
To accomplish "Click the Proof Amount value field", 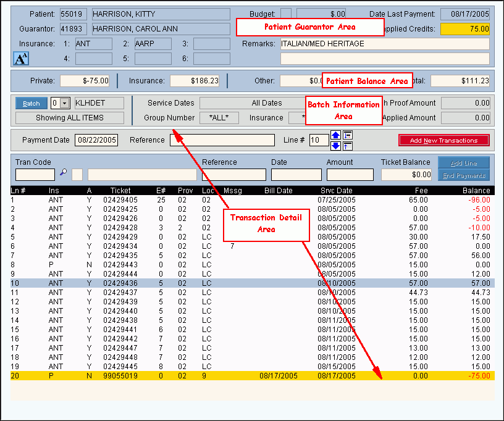I will click(466, 103).
